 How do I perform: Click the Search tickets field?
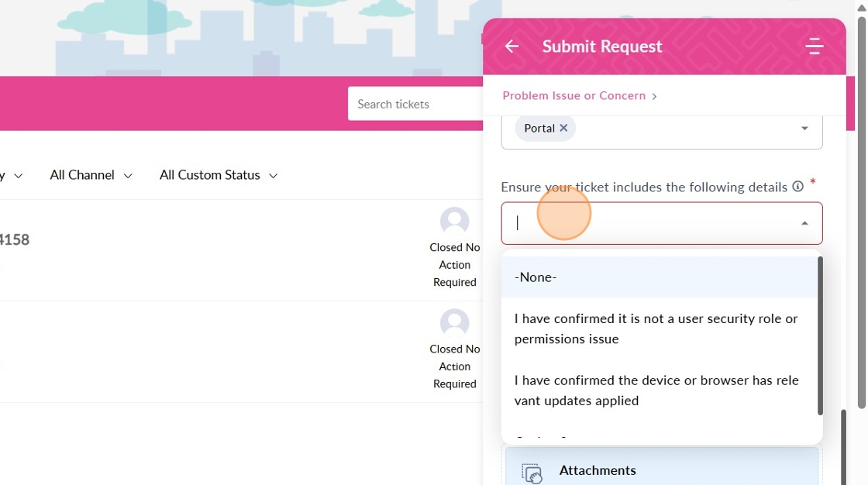click(x=415, y=105)
